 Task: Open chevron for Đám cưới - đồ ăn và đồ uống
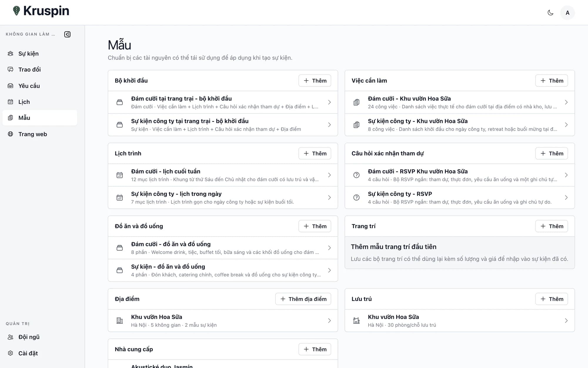329,248
